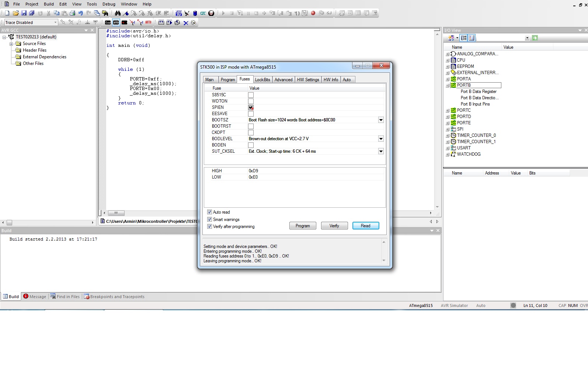The width and height of the screenshot is (588, 373).
Task: Click the AUTO programming icon
Action: (149, 23)
